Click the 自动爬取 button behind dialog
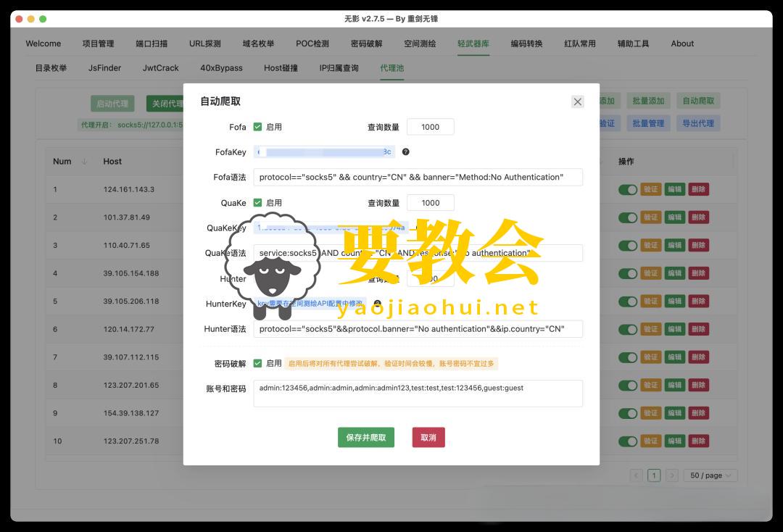Screen dimensions: 783x532 pyautogui.click(x=699, y=101)
